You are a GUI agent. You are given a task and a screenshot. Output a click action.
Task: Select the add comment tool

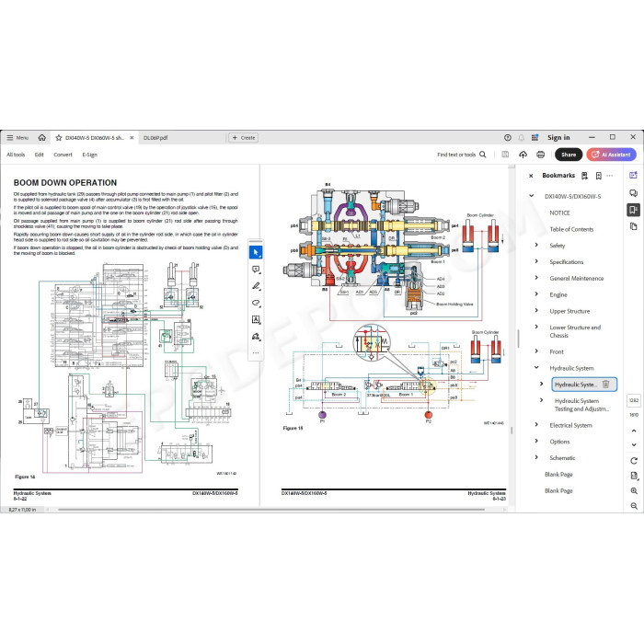256,270
